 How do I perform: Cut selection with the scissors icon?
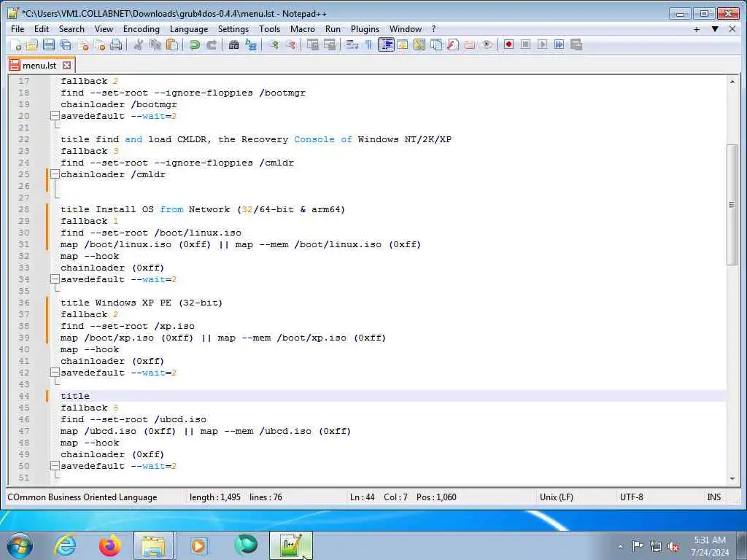click(x=139, y=44)
